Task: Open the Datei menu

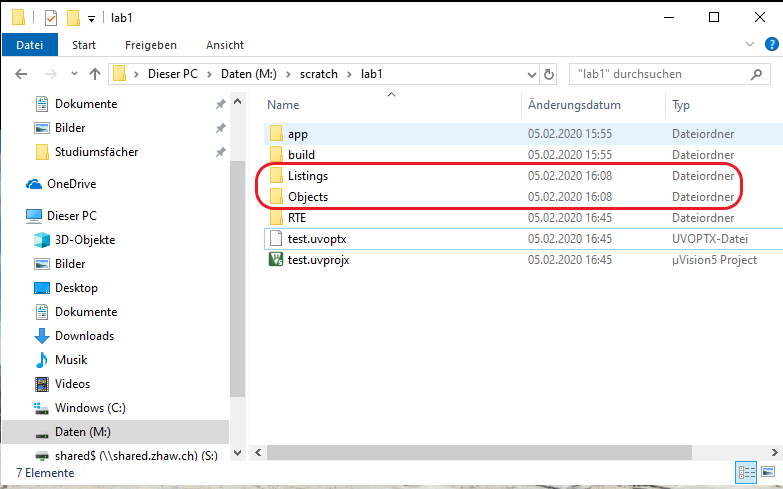Action: [30, 45]
